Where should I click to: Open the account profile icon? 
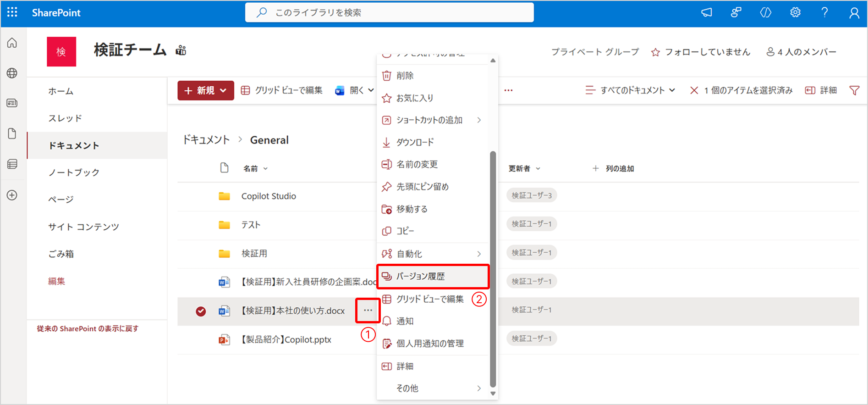click(x=854, y=13)
